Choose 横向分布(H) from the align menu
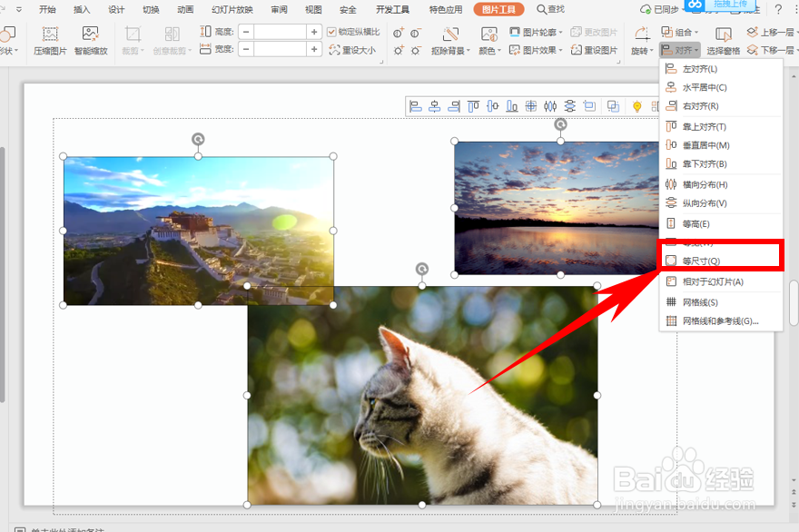Screen dimensions: 799x532 [x=721, y=184]
